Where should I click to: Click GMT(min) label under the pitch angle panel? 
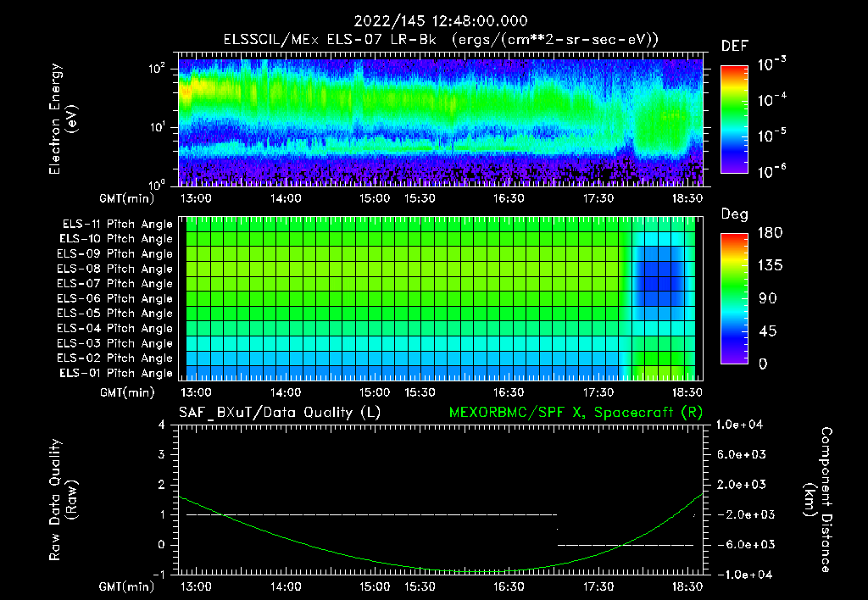[127, 392]
